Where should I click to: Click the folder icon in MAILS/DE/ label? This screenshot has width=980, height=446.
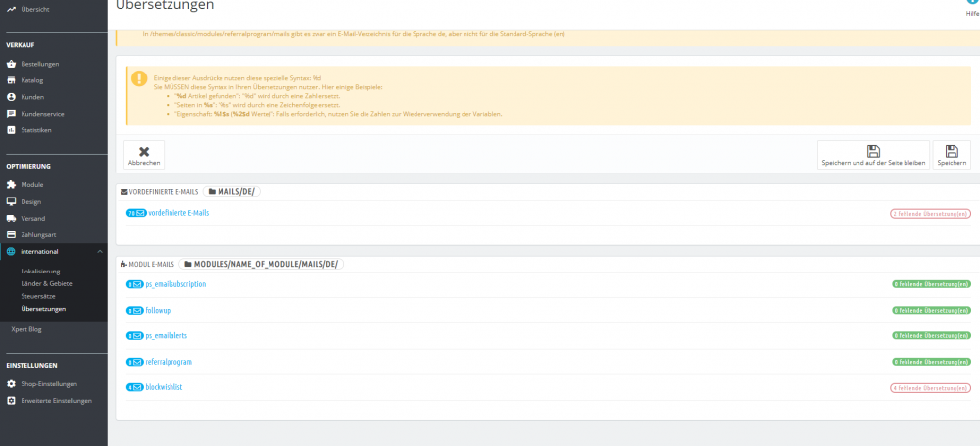pos(212,192)
